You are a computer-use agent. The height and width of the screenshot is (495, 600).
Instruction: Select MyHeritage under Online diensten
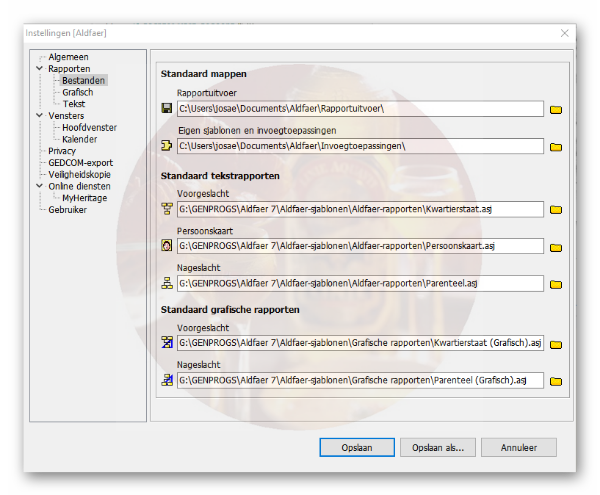tap(84, 198)
